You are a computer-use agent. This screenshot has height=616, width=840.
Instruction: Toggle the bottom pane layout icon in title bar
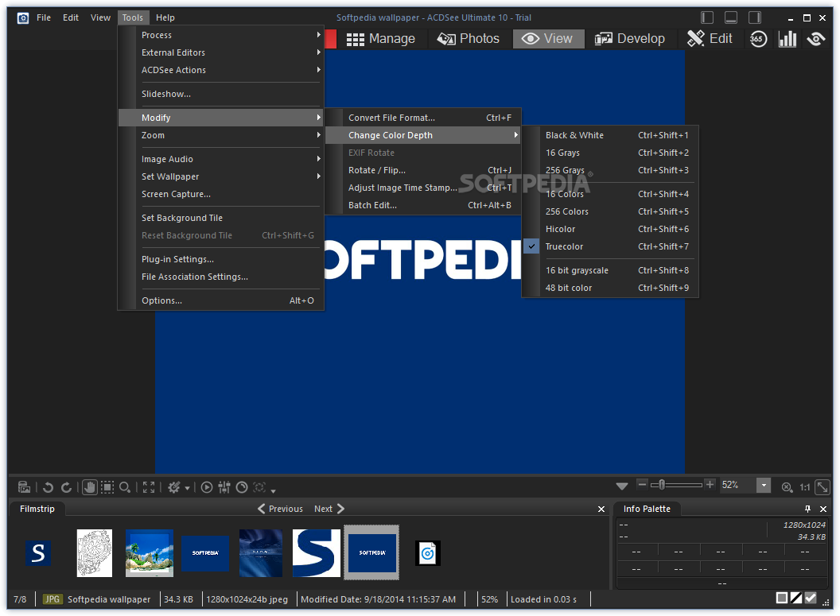[731, 17]
